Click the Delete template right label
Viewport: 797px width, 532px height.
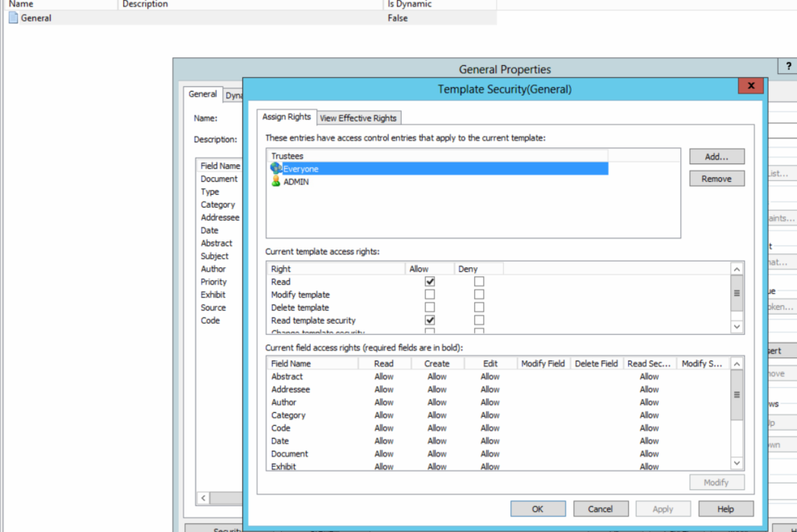[300, 307]
